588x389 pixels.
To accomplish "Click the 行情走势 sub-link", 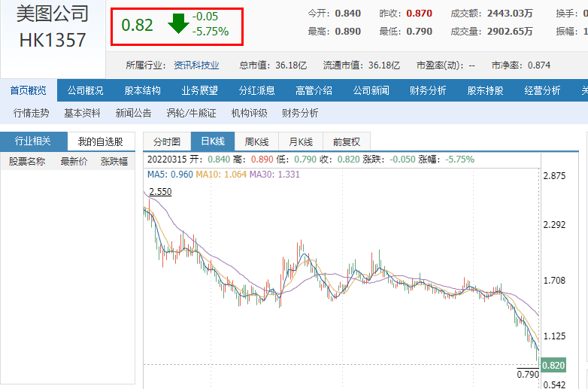I will click(x=32, y=114).
